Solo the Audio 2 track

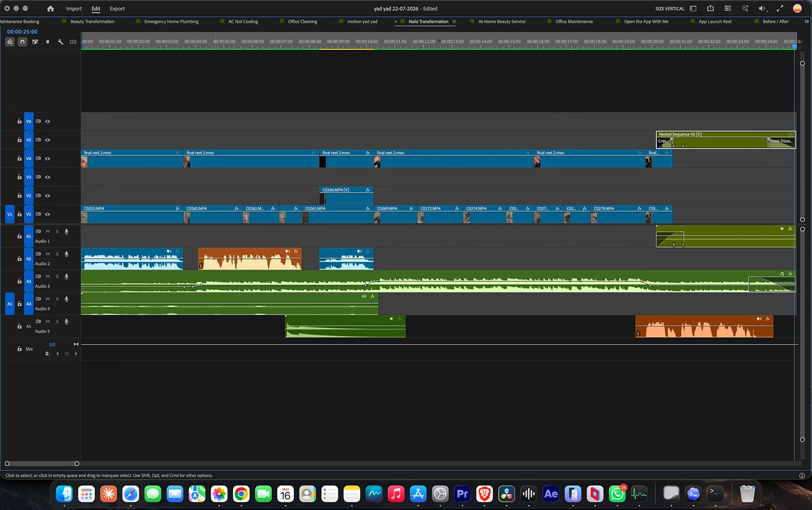[x=57, y=254]
